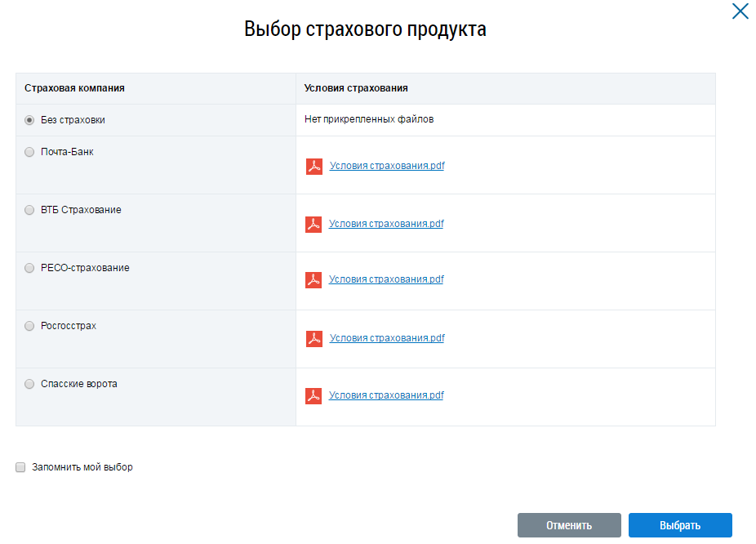Open the ВТБ Страхование conditions PDF link
The height and width of the screenshot is (544, 756).
tap(386, 224)
